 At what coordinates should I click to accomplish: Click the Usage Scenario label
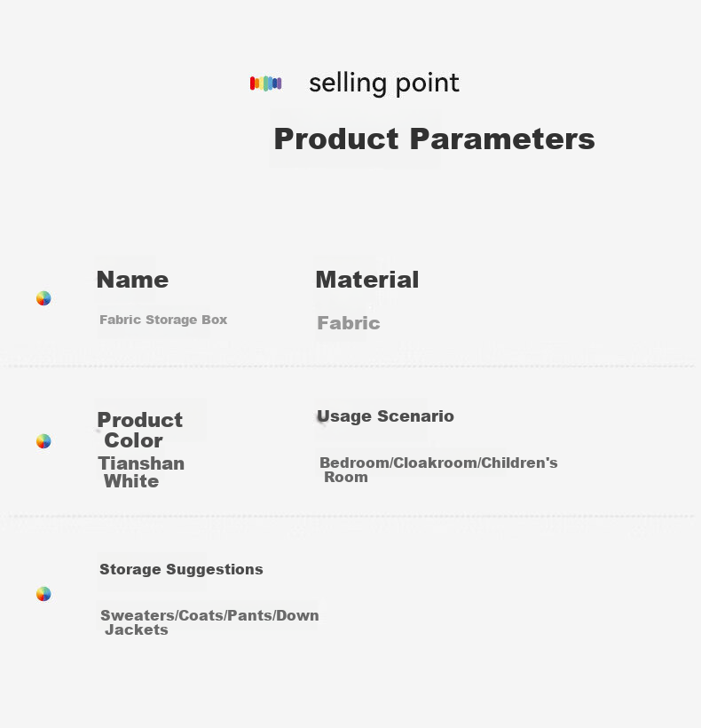(385, 416)
